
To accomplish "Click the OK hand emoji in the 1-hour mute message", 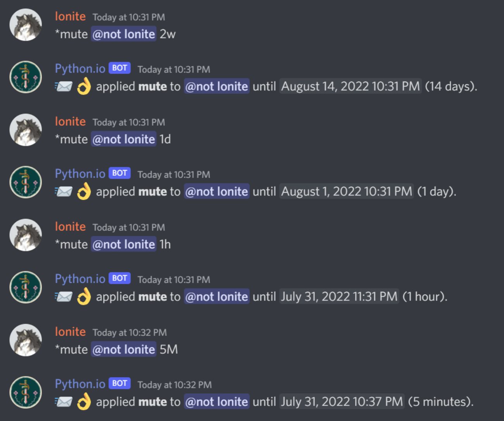I will 85,296.
